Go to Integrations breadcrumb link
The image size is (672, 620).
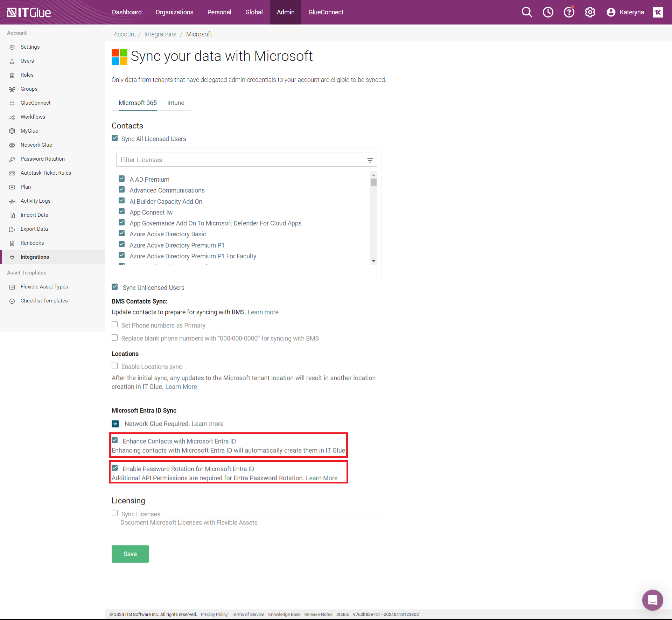[x=160, y=34]
